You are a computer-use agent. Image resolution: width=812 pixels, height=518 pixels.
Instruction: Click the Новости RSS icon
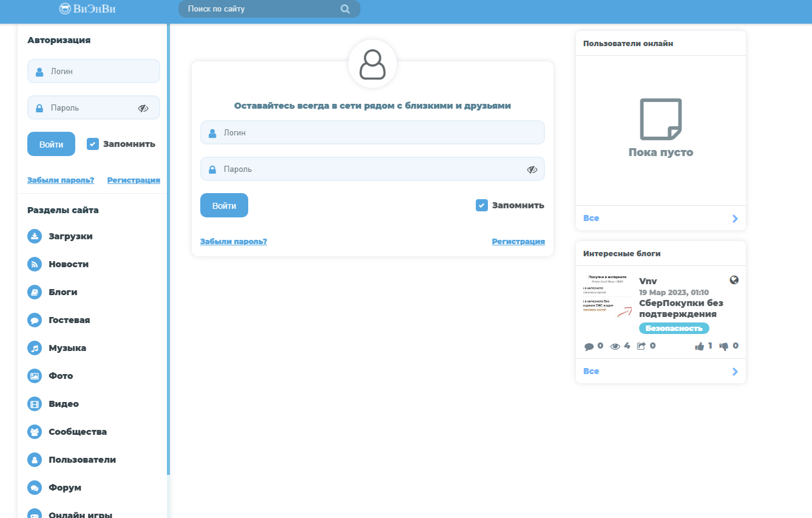(35, 264)
